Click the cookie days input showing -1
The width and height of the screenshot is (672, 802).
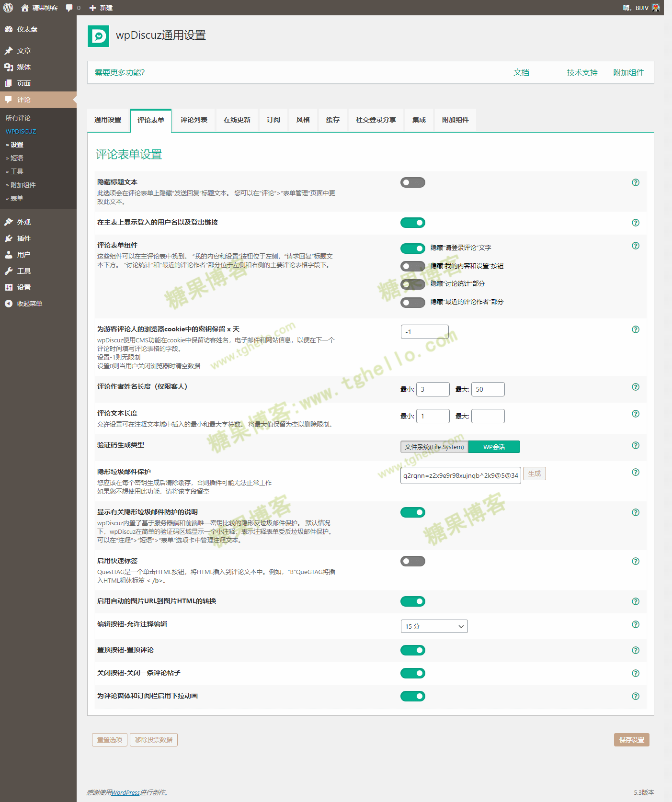click(425, 332)
